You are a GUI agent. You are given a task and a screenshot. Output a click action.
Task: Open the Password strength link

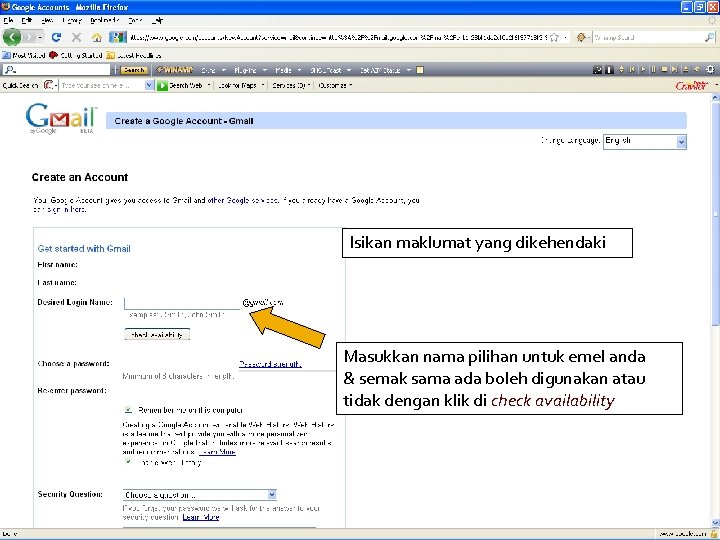click(270, 364)
